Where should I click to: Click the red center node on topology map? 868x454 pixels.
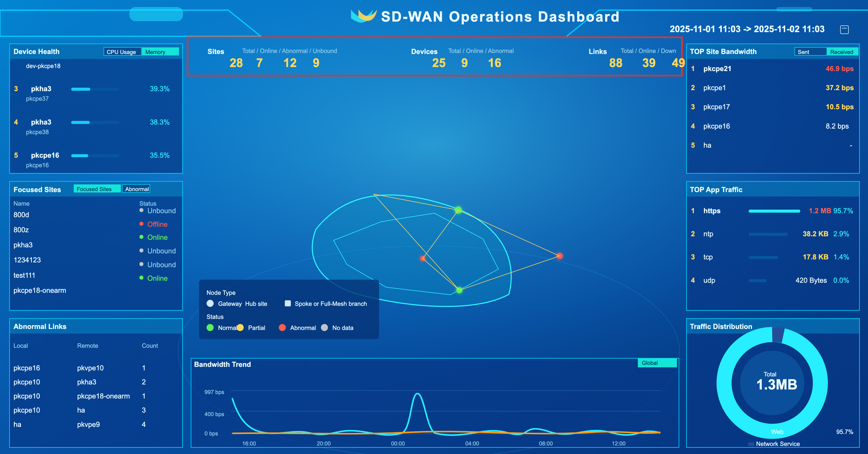[422, 258]
